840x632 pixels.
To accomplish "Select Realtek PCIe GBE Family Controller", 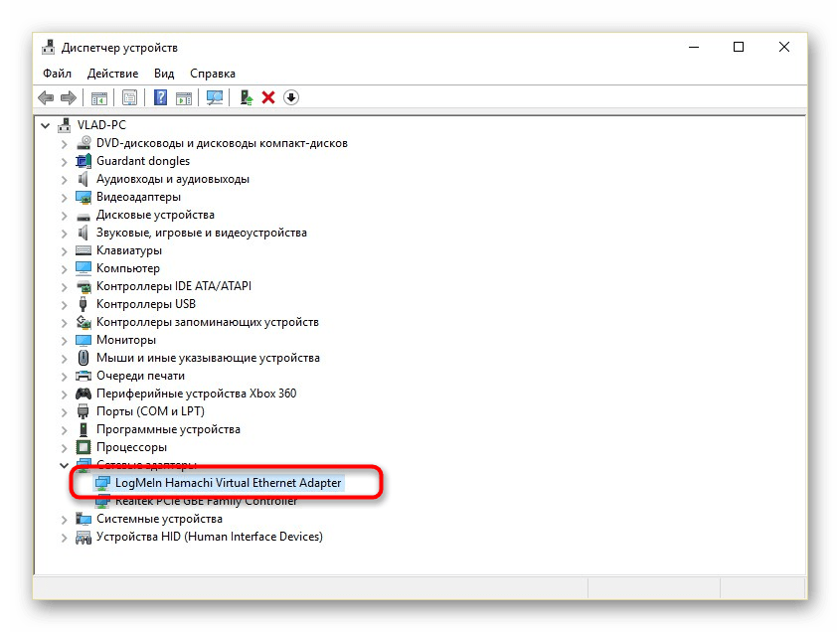I will pyautogui.click(x=206, y=501).
